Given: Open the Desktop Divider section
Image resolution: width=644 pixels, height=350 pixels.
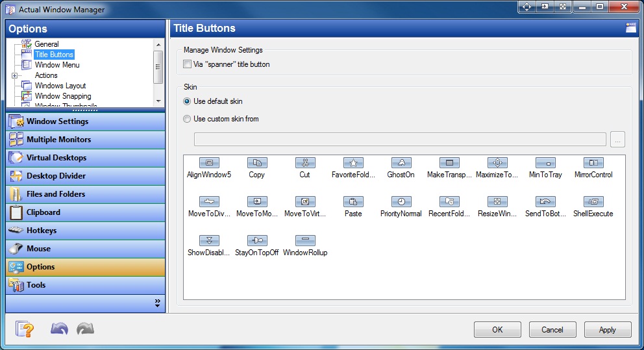Looking at the screenshot, I should coord(86,176).
